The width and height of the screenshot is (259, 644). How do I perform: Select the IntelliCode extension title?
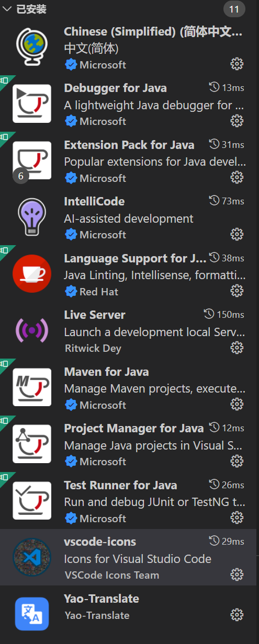tap(94, 201)
